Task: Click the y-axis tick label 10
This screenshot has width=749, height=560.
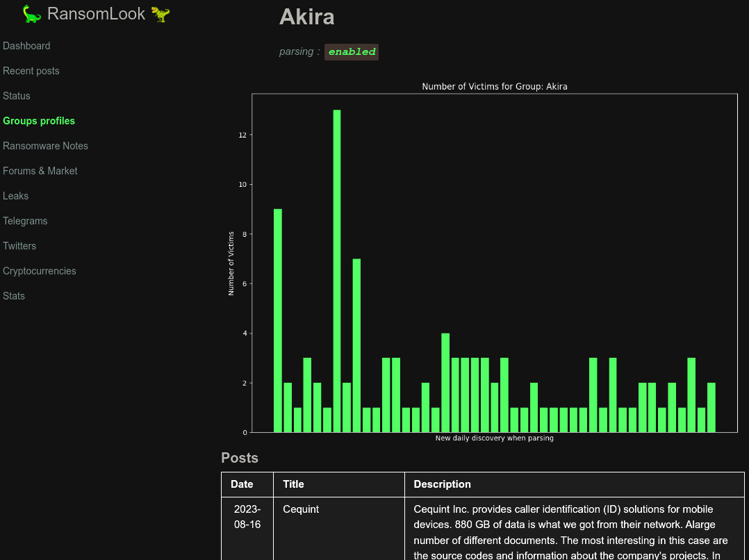Action: tap(242, 185)
